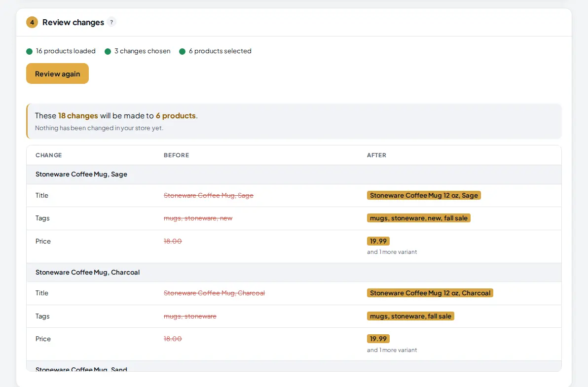Screen dimensions: 588x387
Task: Click the Stoneware Coffee Mug, Charcoal group row
Action: coord(294,272)
